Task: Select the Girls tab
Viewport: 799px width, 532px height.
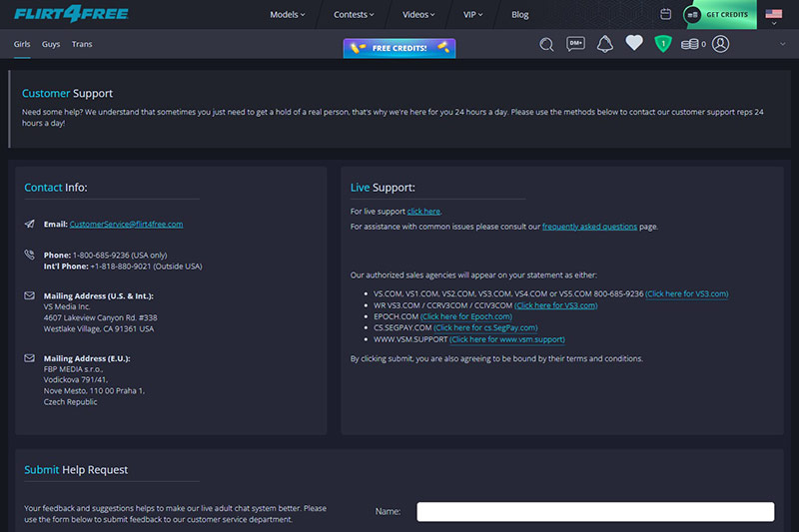Action: 22,44
